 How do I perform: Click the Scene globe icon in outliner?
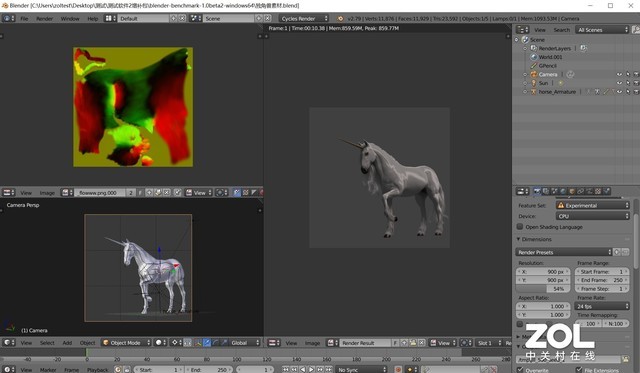pos(525,40)
